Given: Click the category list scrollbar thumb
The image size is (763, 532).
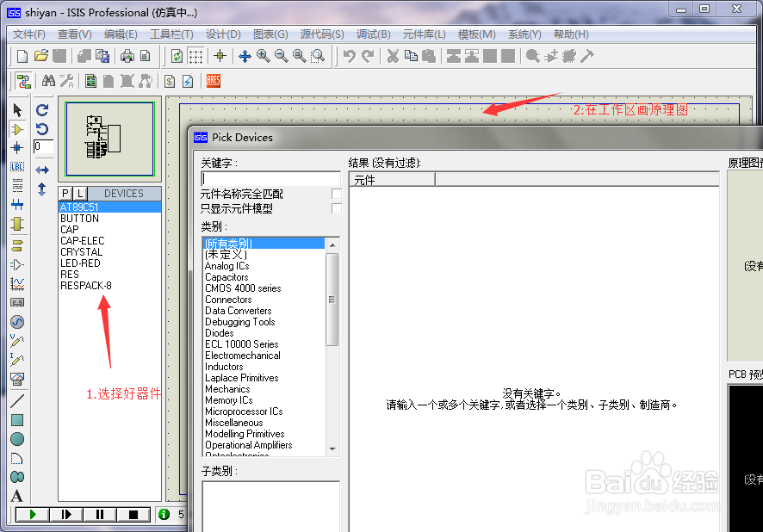Looking at the screenshot, I should tap(332, 299).
